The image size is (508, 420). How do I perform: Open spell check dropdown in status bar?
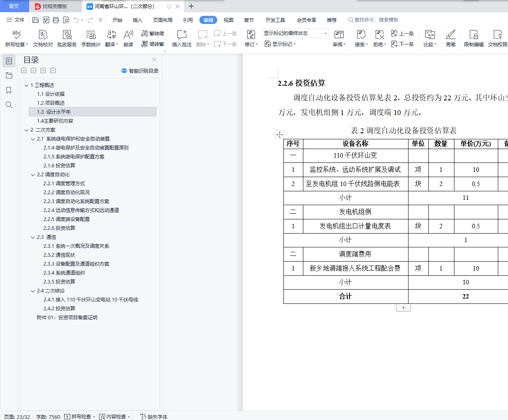tap(94, 417)
